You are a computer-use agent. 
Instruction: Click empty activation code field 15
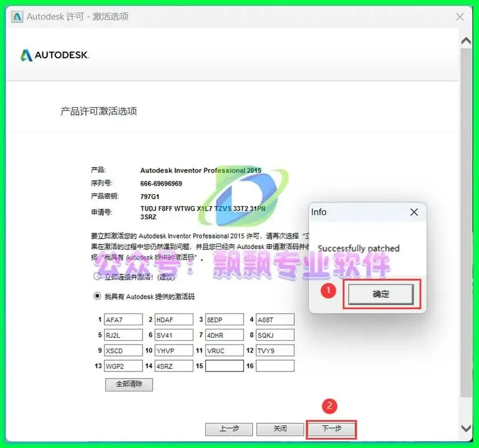225,366
